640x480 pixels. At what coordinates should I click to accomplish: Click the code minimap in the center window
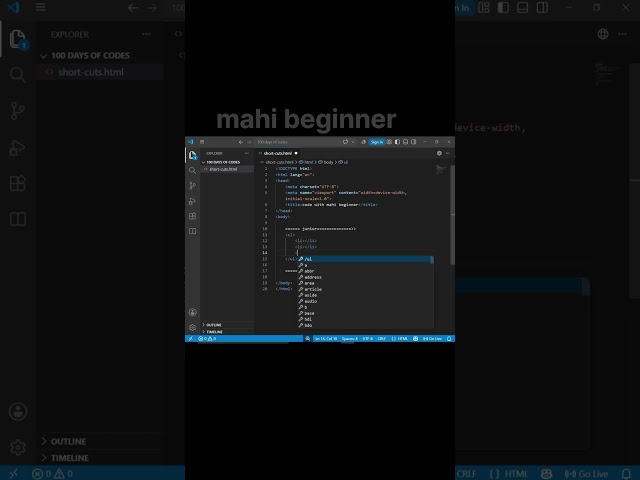(x=441, y=169)
